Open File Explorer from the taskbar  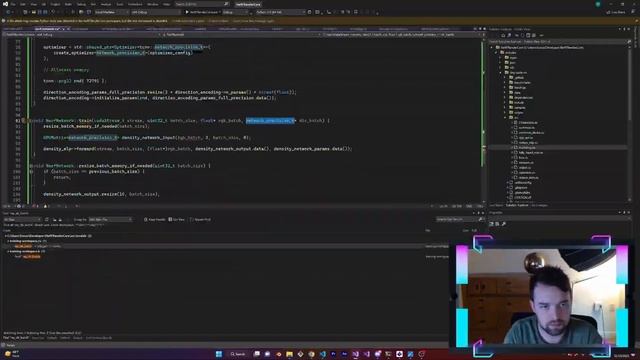(x=289, y=354)
